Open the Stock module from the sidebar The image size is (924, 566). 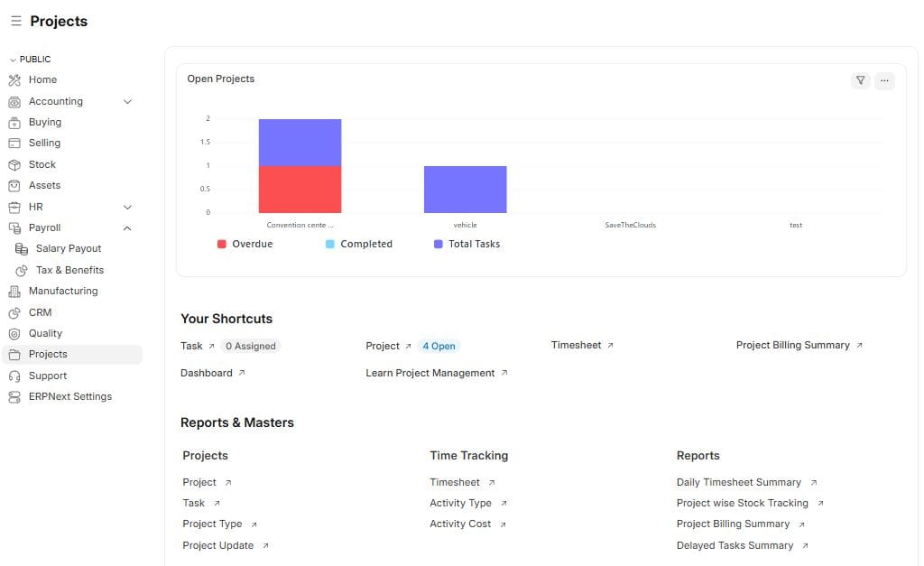point(41,163)
